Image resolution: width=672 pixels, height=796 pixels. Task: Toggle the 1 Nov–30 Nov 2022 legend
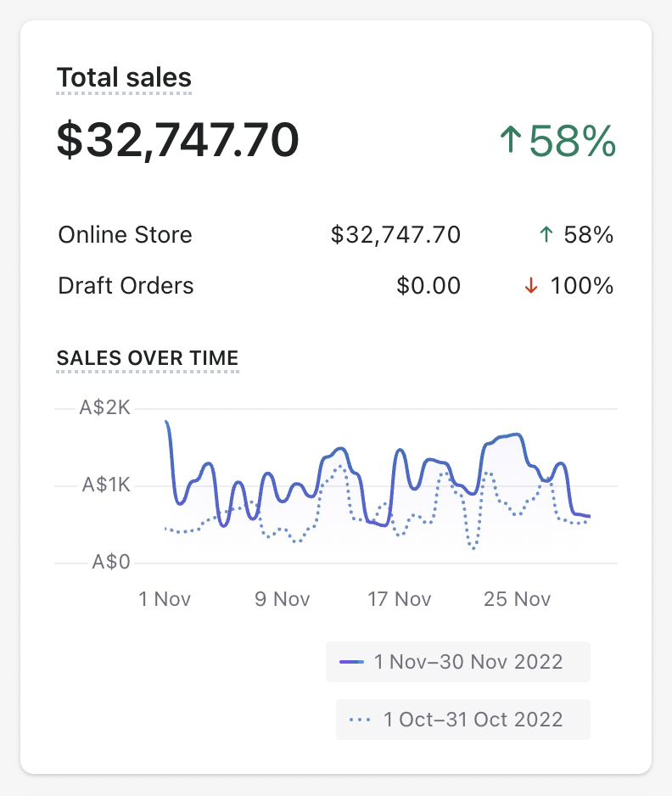pyautogui.click(x=458, y=662)
